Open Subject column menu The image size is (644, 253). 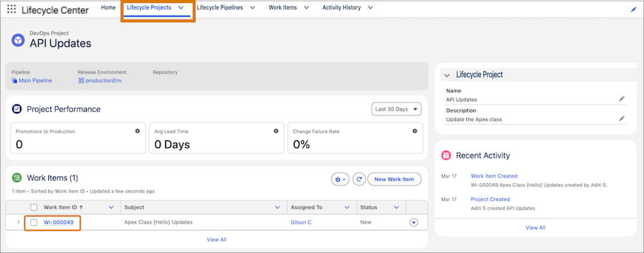(x=278, y=207)
